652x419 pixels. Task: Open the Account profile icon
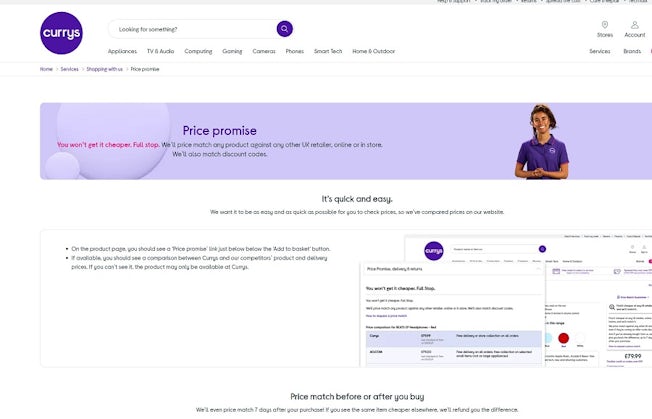635,25
